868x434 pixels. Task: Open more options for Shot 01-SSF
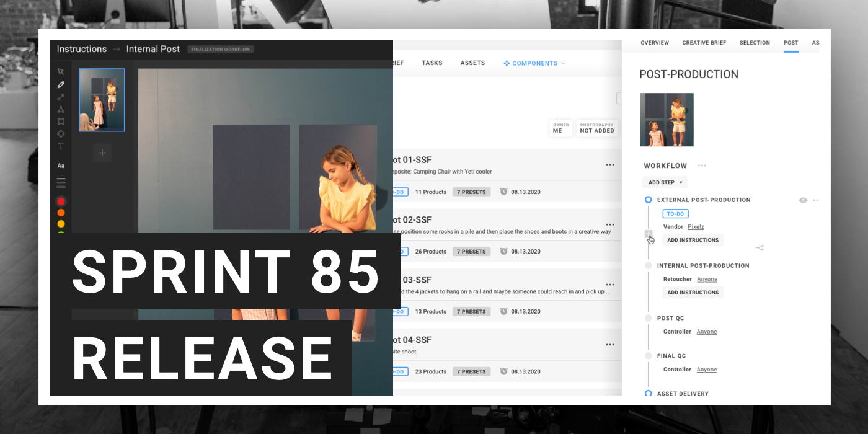pos(610,165)
